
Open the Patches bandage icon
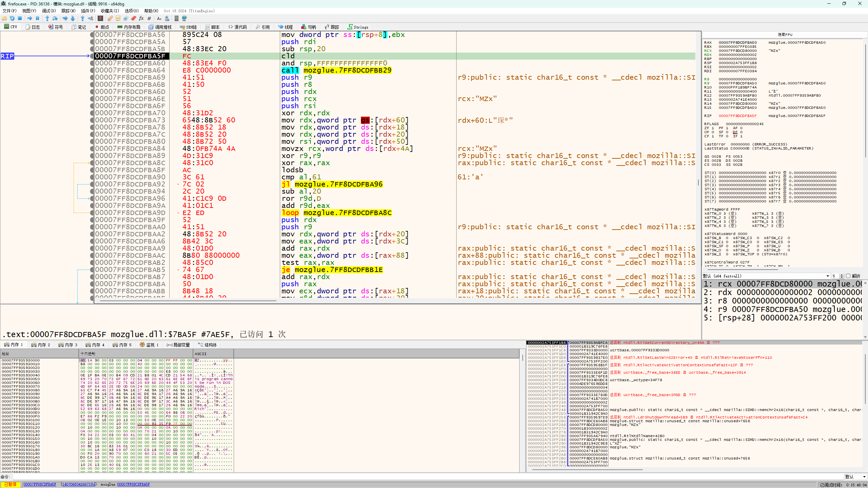click(x=110, y=18)
